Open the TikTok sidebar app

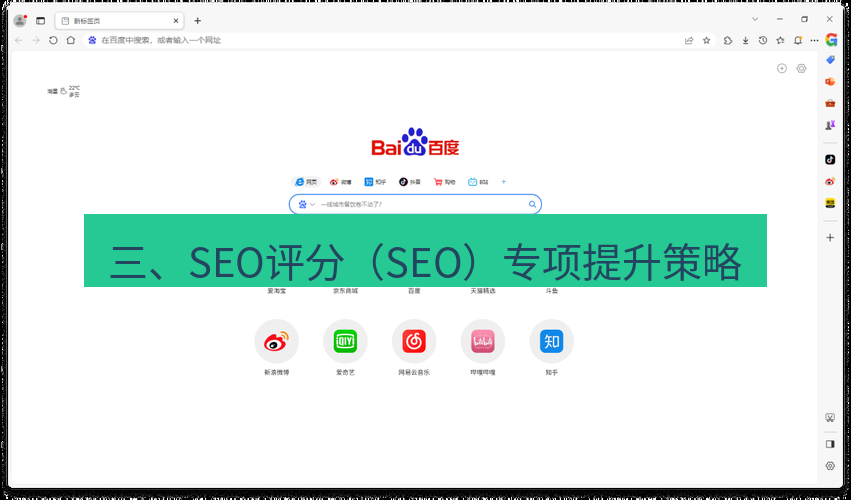point(830,160)
